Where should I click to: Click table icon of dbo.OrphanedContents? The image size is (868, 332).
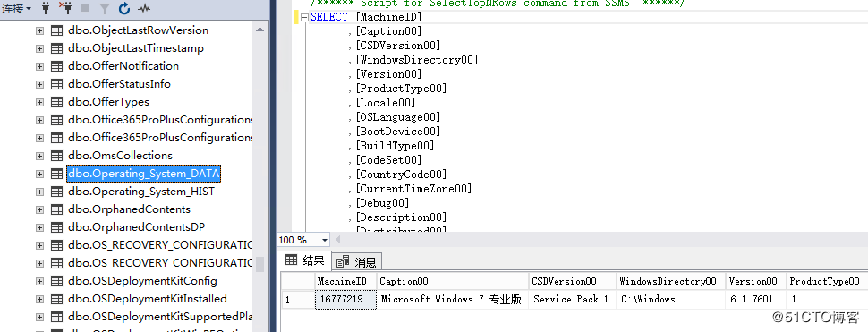tap(56, 209)
